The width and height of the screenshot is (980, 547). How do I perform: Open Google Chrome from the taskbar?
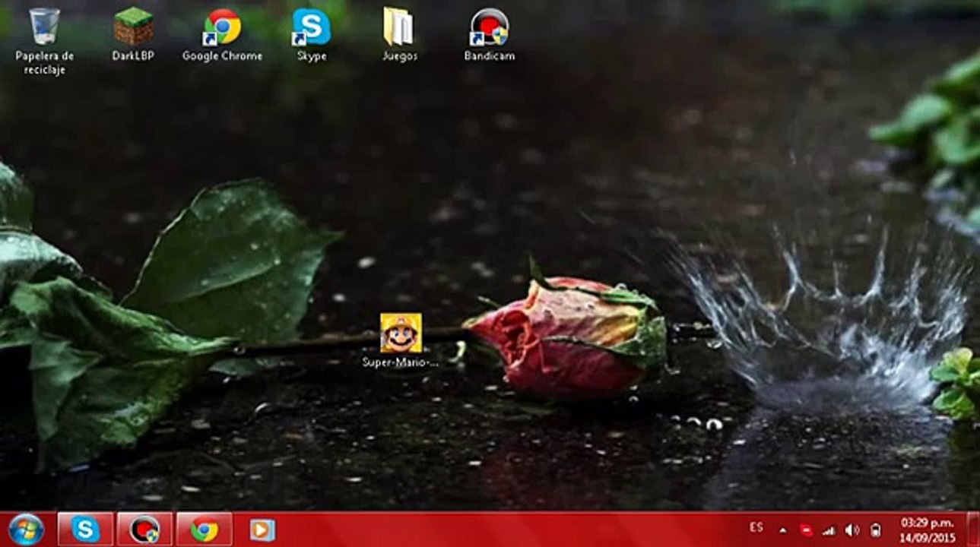[x=205, y=529]
